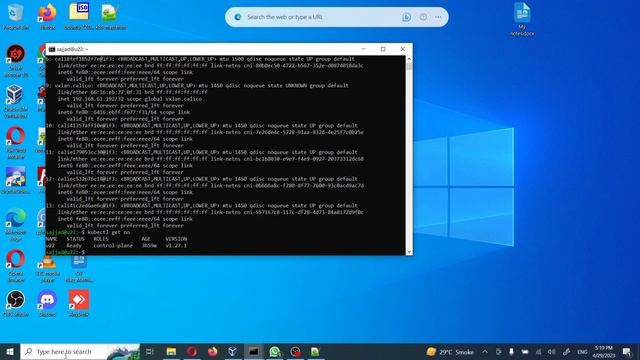Image resolution: width=640 pixels, height=360 pixels.
Task: Open the Firefox desktop shortcut
Action: pyautogui.click(x=47, y=16)
